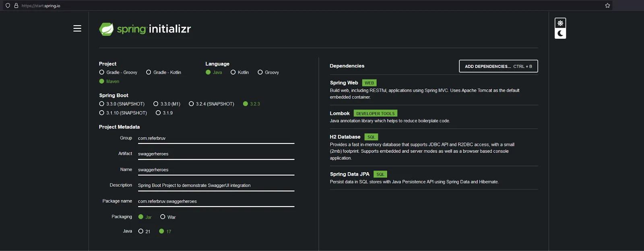
Task: Choose Java language
Action: tap(214, 72)
